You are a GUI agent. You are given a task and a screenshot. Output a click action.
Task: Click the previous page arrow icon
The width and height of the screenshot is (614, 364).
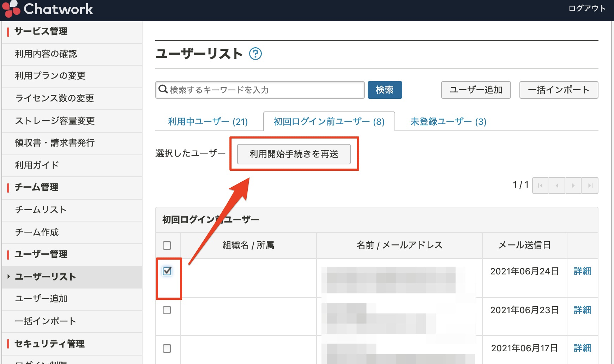(x=556, y=185)
